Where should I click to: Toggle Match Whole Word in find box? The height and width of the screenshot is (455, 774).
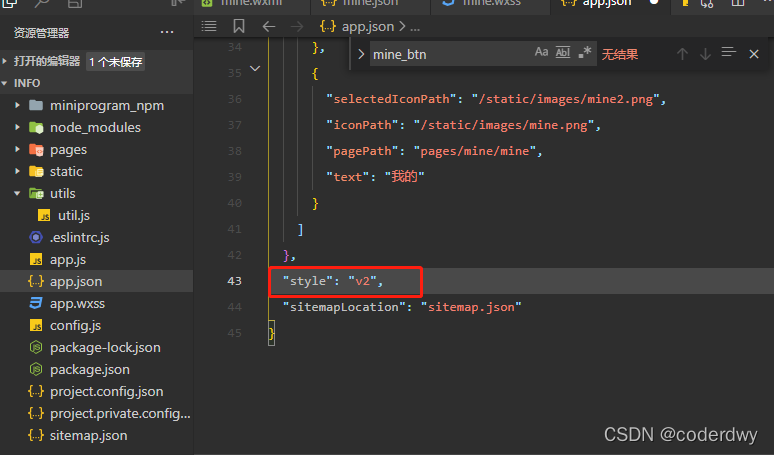pyautogui.click(x=563, y=52)
